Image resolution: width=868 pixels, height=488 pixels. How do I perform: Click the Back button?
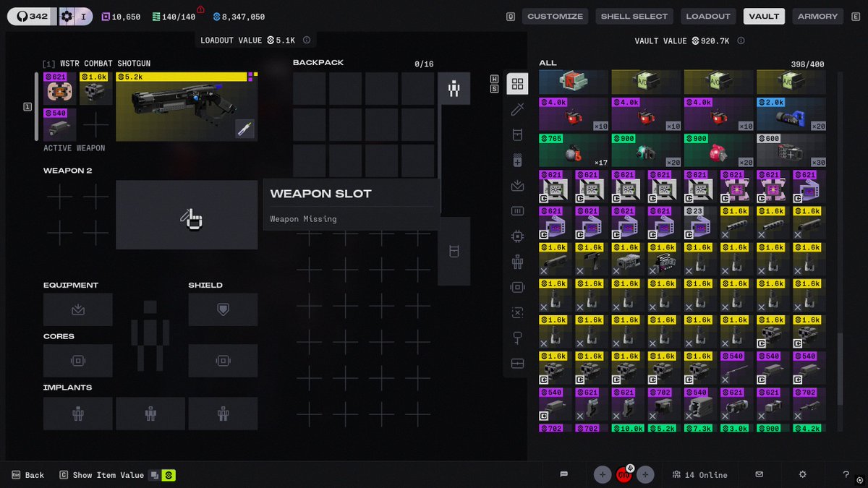coord(27,475)
